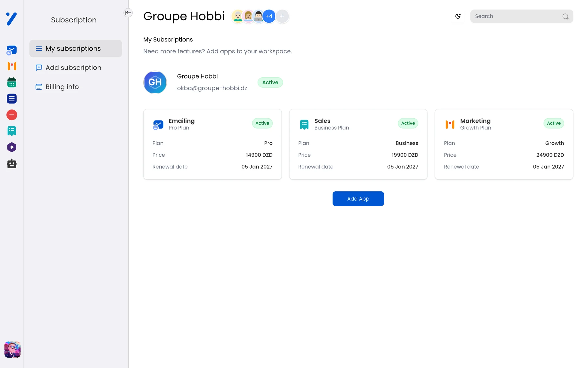The image size is (588, 368).
Task: Open the app logo home icon
Action: (x=12, y=19)
